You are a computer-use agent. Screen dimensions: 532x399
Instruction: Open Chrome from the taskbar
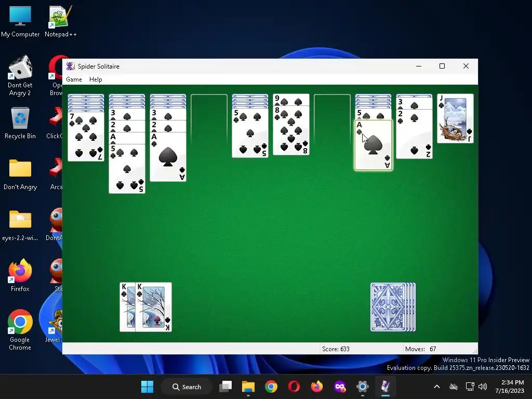pos(271,387)
